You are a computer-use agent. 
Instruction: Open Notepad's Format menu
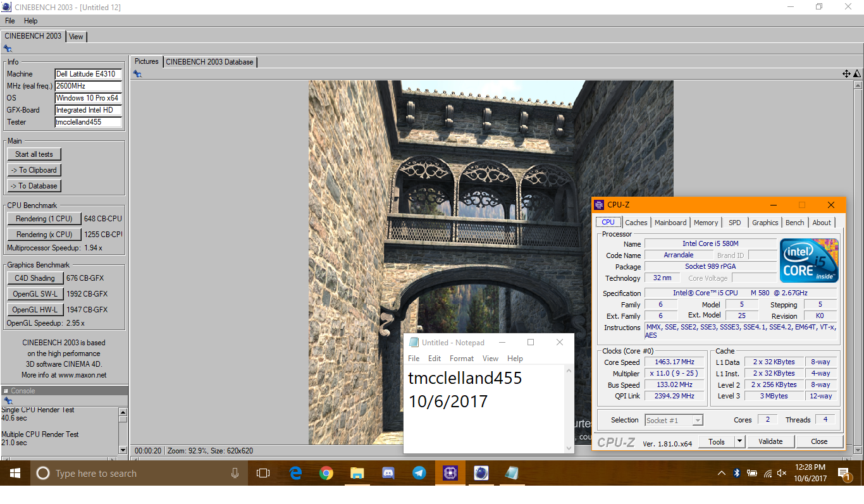462,359
